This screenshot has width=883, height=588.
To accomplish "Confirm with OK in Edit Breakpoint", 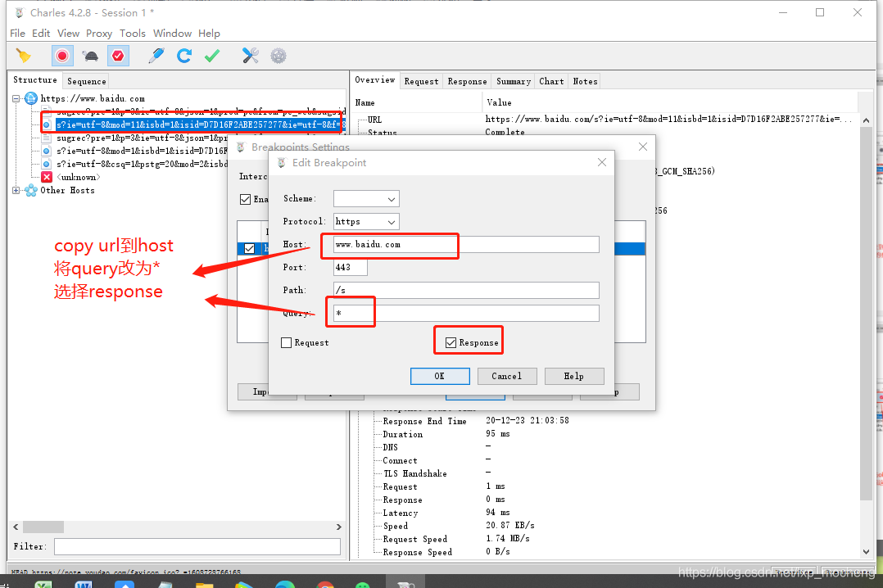I will point(440,376).
